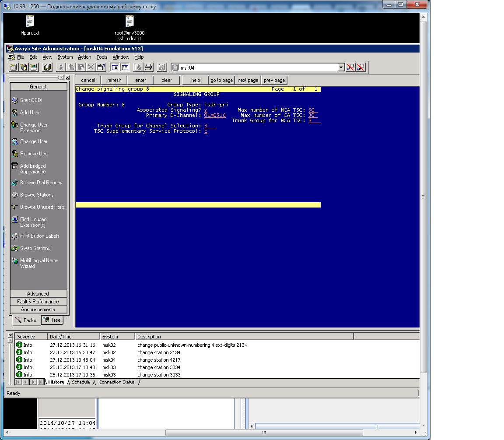Select the Add User task
Screen dimensions: 504x440
pyautogui.click(x=26, y=112)
